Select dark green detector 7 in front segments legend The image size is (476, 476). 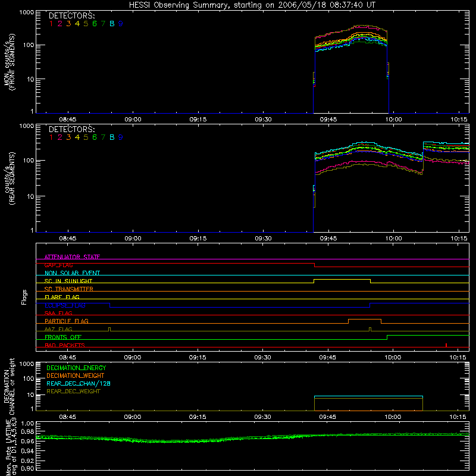click(x=103, y=24)
